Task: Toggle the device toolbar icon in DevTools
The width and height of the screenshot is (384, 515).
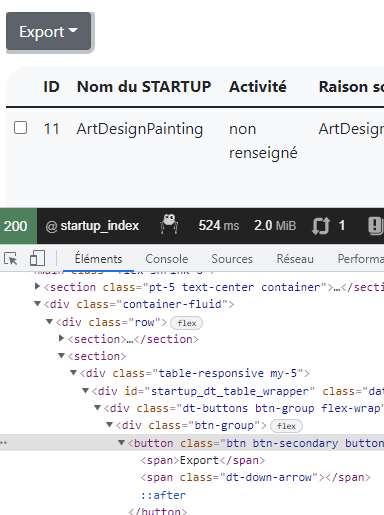Action: [x=37, y=259]
